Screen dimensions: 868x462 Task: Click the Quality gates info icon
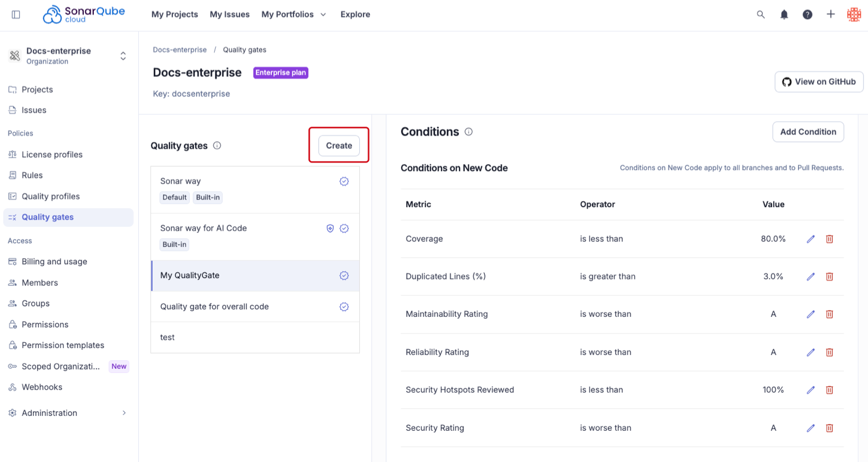(x=217, y=146)
